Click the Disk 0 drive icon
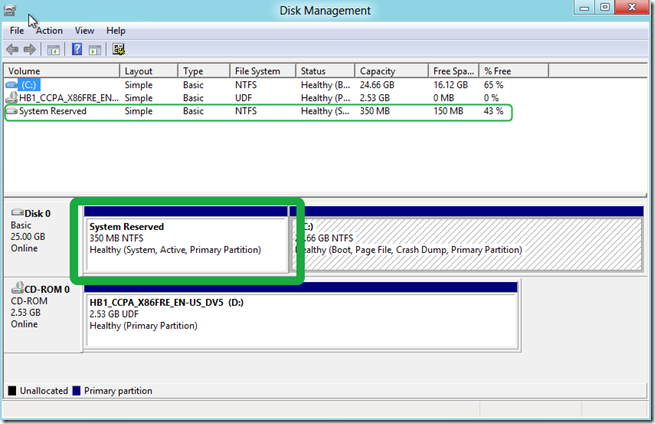Viewport: 655px width, 424px height. pos(18,212)
